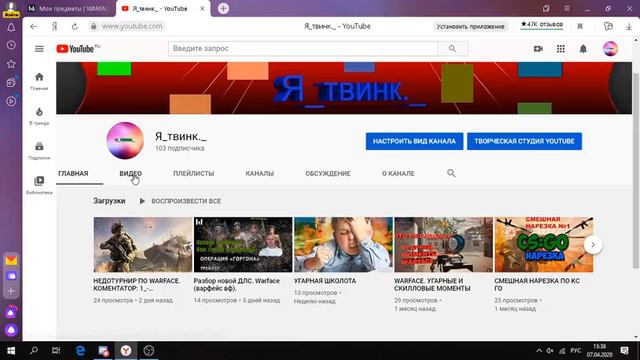
Task: Click the www.youtube.com address bar
Action: 132,26
